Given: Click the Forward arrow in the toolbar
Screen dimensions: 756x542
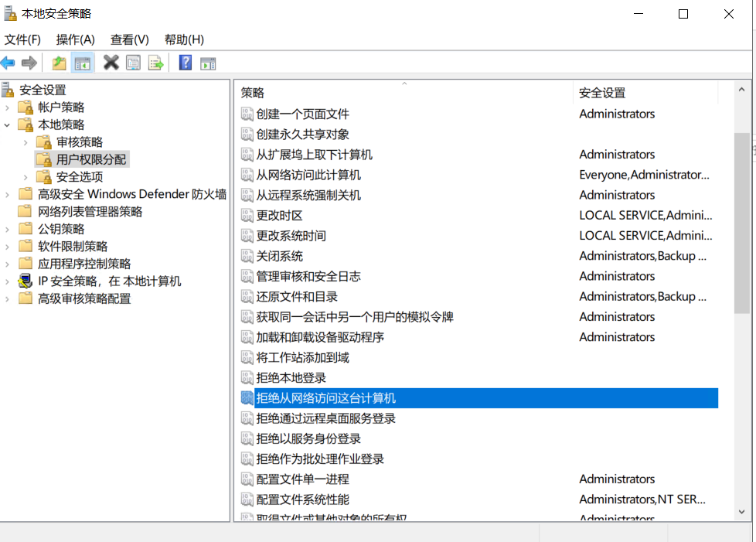Looking at the screenshot, I should [x=29, y=63].
